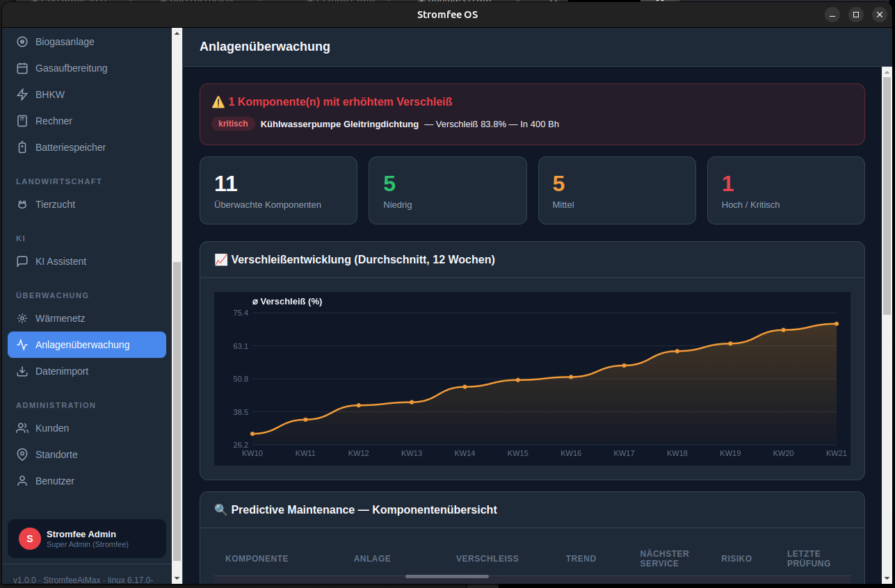Click the main content vertical scrollbar
This screenshot has width=895, height=588.
(886, 195)
